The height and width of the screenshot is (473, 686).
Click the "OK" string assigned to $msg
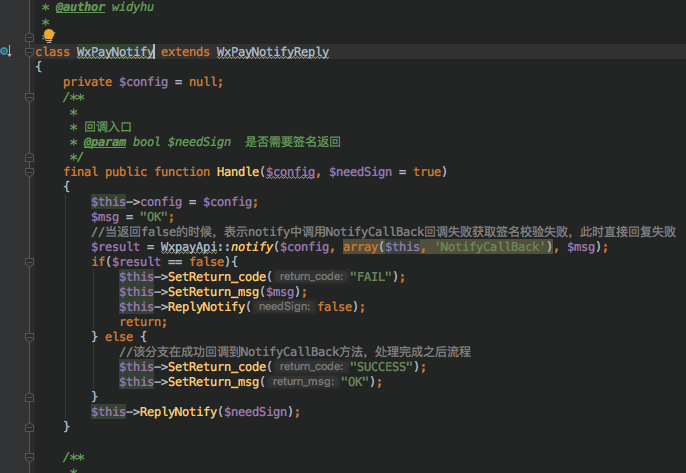(x=154, y=217)
